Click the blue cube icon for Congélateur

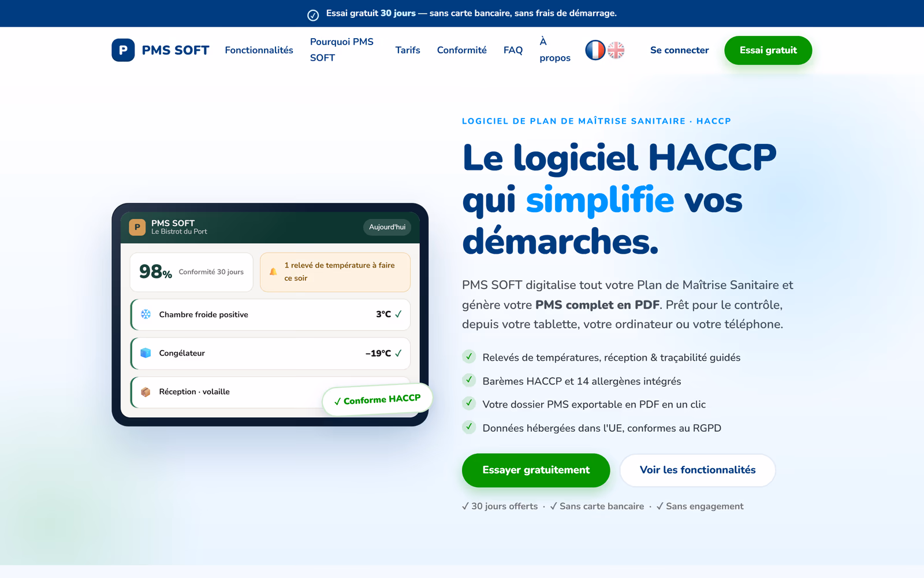click(146, 353)
